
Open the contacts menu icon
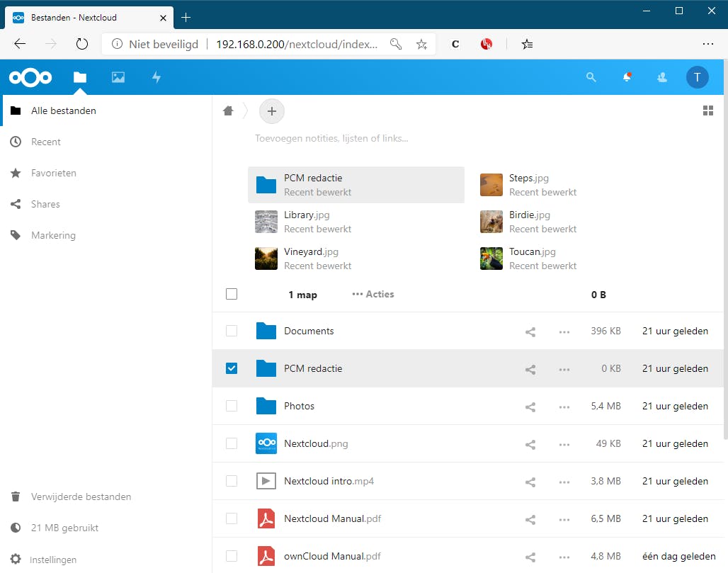[662, 77]
